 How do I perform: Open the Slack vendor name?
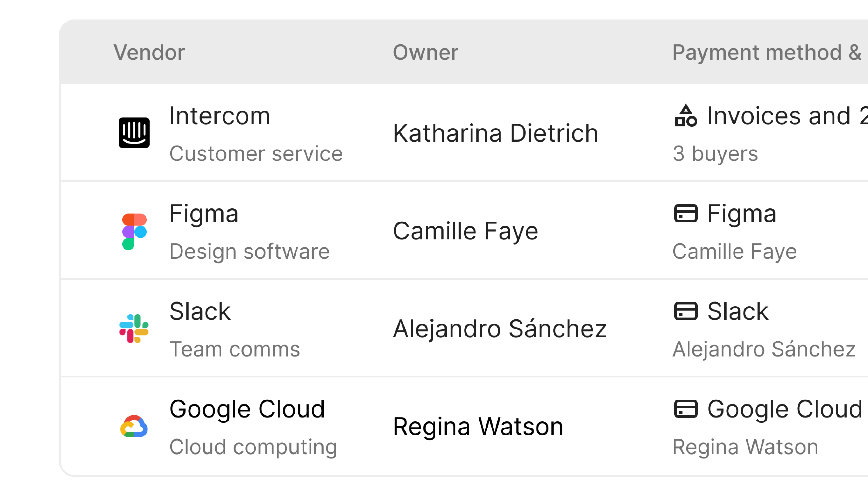coord(200,311)
